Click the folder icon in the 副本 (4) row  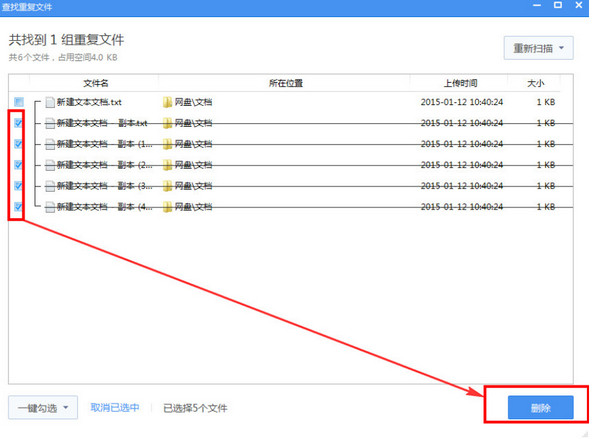pos(168,207)
